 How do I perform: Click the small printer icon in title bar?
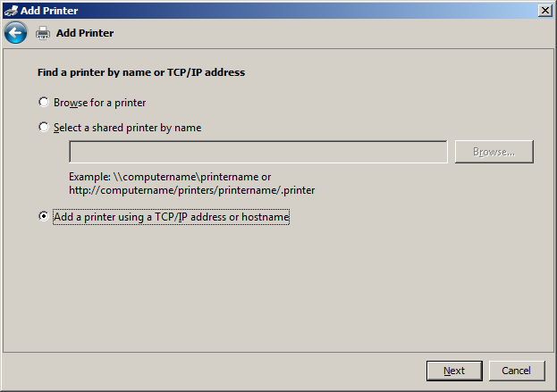11,11
